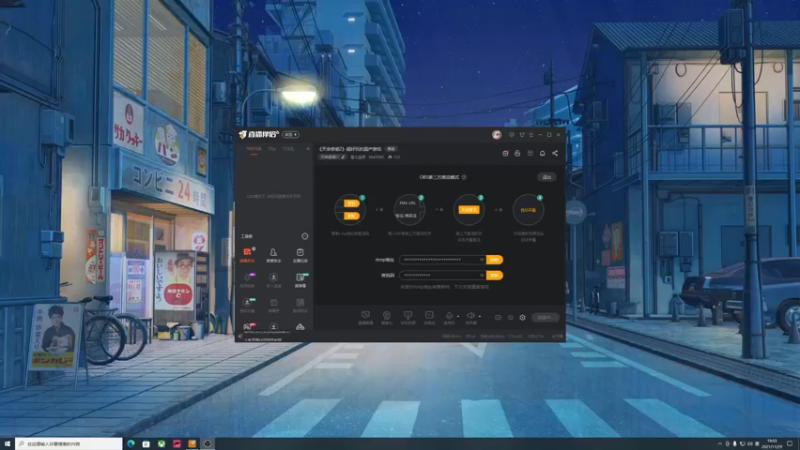
Task: Click the toolbox settings circle icon
Action: 305,236
